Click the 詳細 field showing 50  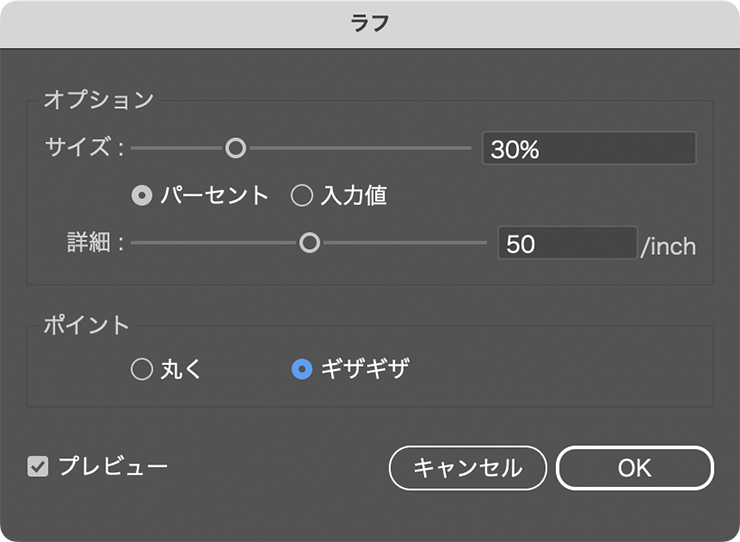[x=566, y=243]
